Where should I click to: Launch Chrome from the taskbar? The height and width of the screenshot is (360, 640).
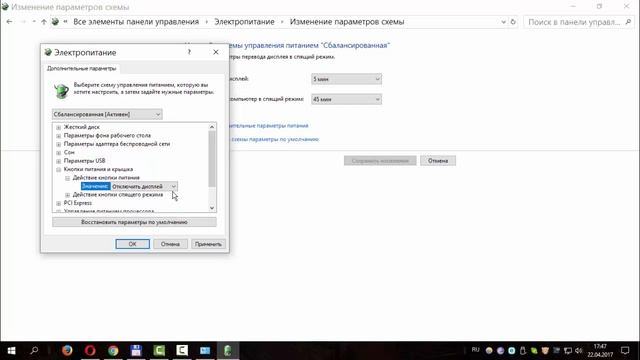[113, 351]
